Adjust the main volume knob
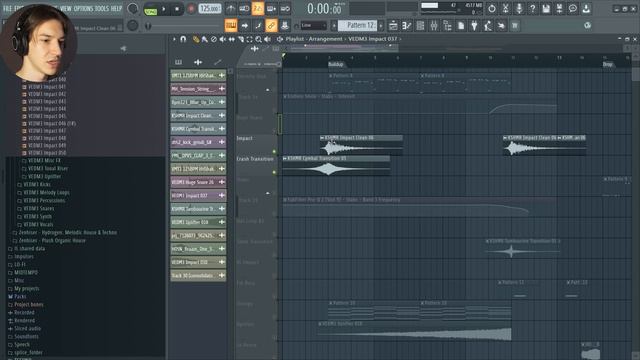Viewport: 640px width, 360px height. click(x=133, y=8)
